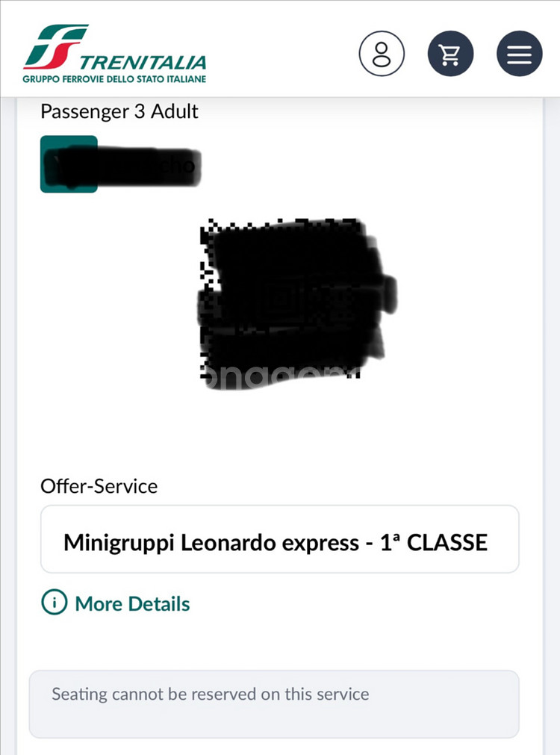Open the shopping cart

[x=450, y=54]
